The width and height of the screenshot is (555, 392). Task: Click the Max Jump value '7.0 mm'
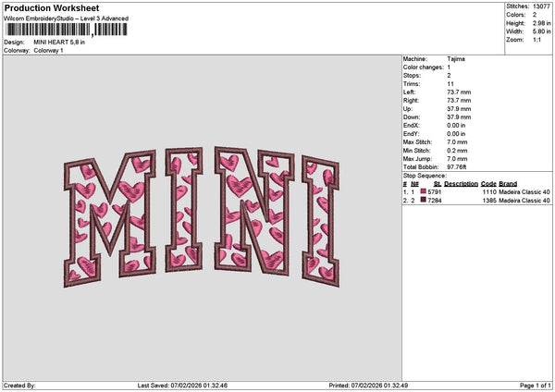[x=457, y=158]
